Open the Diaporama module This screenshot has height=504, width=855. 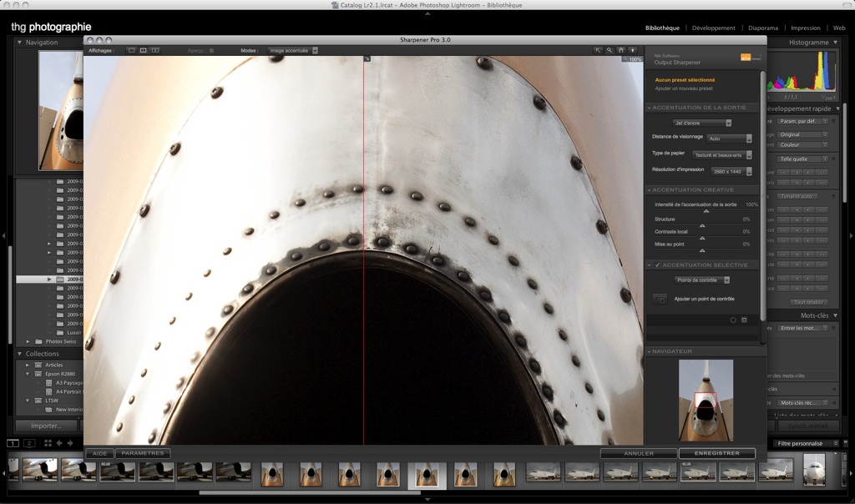[x=763, y=28]
